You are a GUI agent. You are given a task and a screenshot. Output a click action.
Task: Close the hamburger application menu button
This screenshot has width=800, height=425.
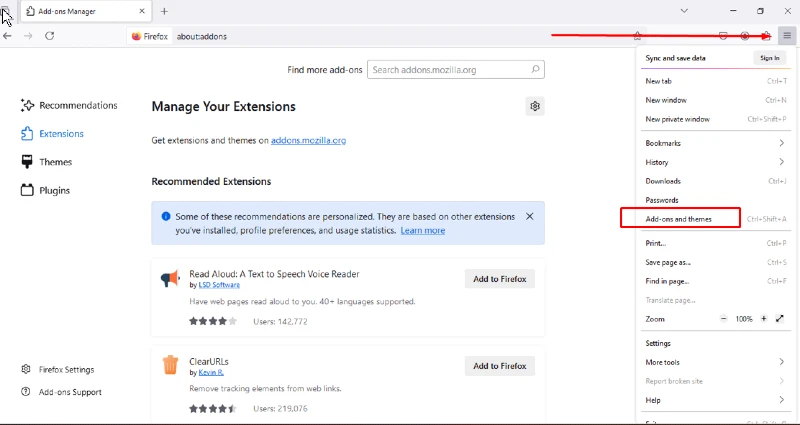[x=787, y=36]
